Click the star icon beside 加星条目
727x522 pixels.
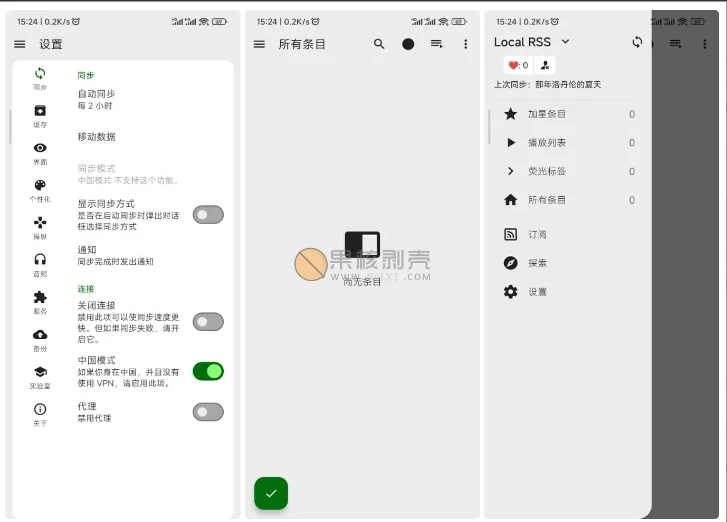tap(510, 114)
